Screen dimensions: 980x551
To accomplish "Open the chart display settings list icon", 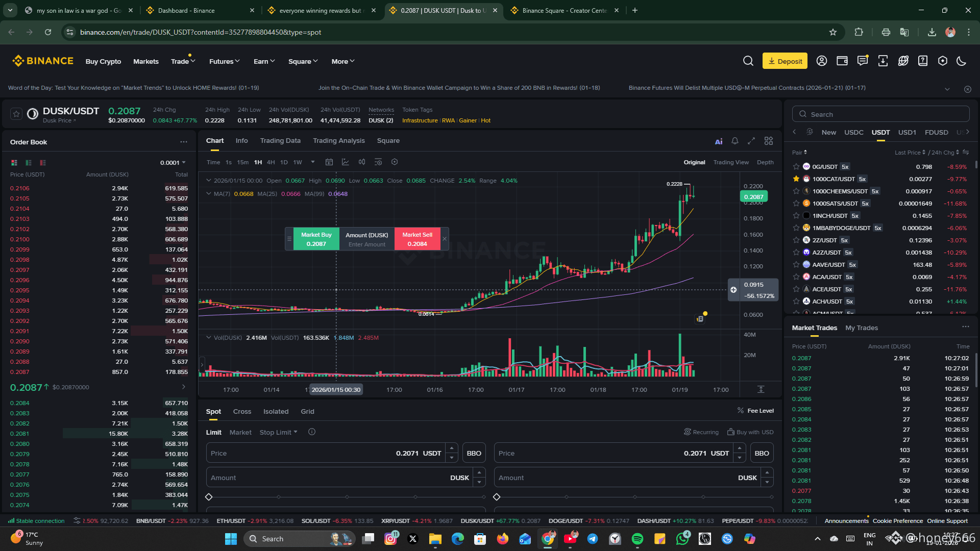I will [378, 162].
